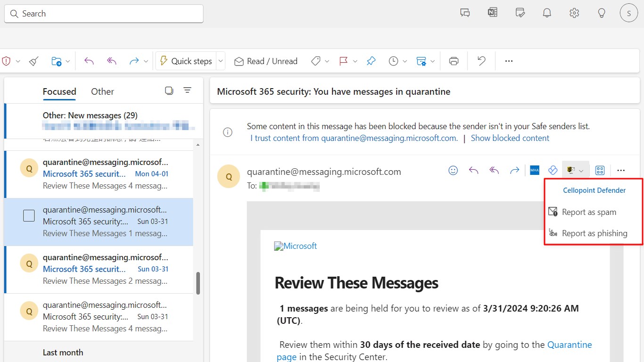The image size is (644, 362).
Task: Open the Apps grid icon in message header
Action: [x=600, y=171]
